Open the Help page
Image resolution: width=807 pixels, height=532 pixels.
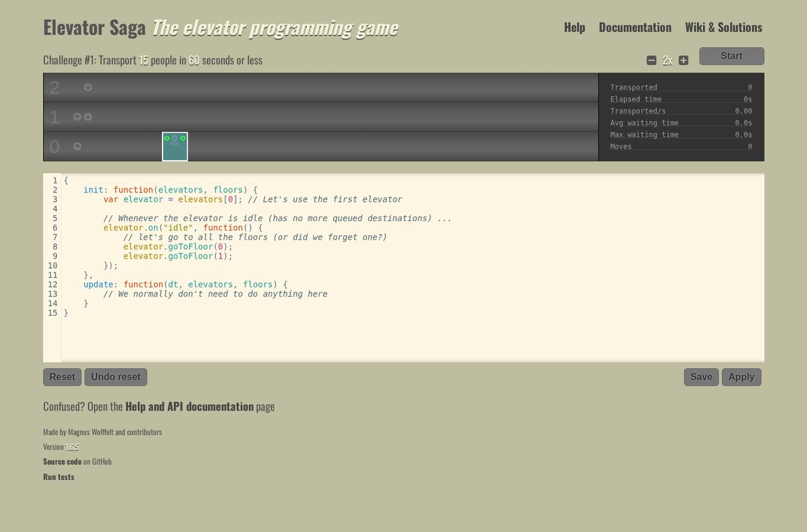(x=574, y=27)
